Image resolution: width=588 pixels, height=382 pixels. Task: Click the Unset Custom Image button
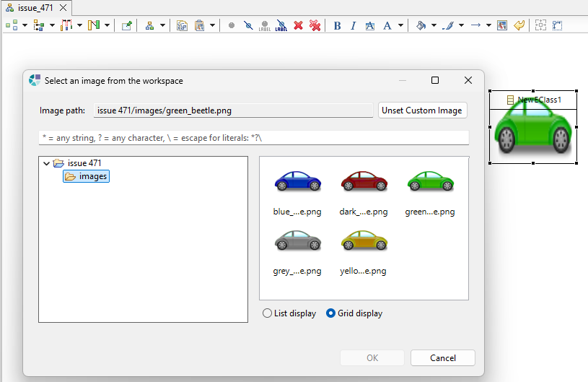423,110
